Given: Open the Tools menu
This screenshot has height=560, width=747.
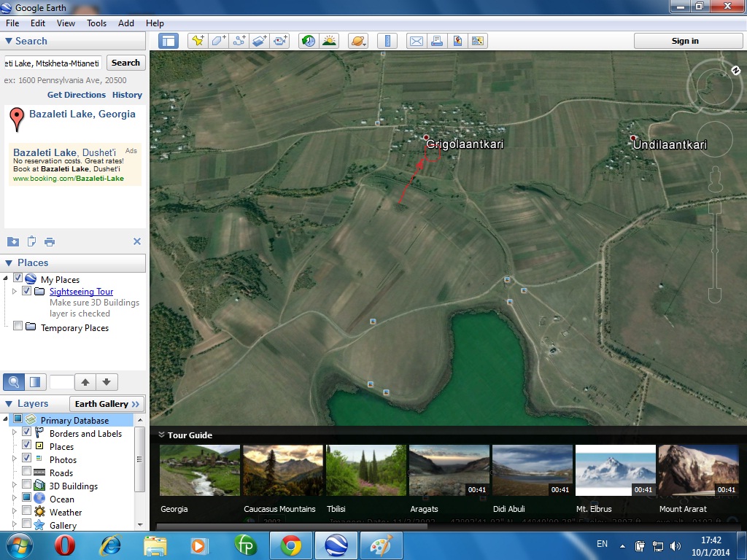Looking at the screenshot, I should coord(97,23).
